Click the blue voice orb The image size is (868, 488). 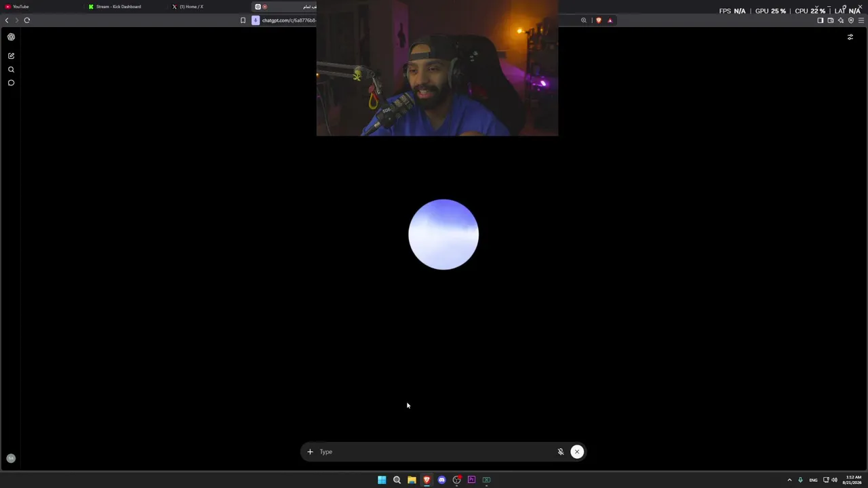tap(443, 235)
